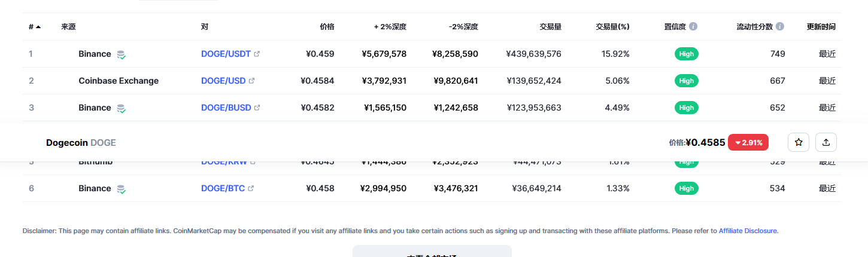The height and width of the screenshot is (257, 868).
Task: Sort by the 更新时间 column header
Action: 821,27
